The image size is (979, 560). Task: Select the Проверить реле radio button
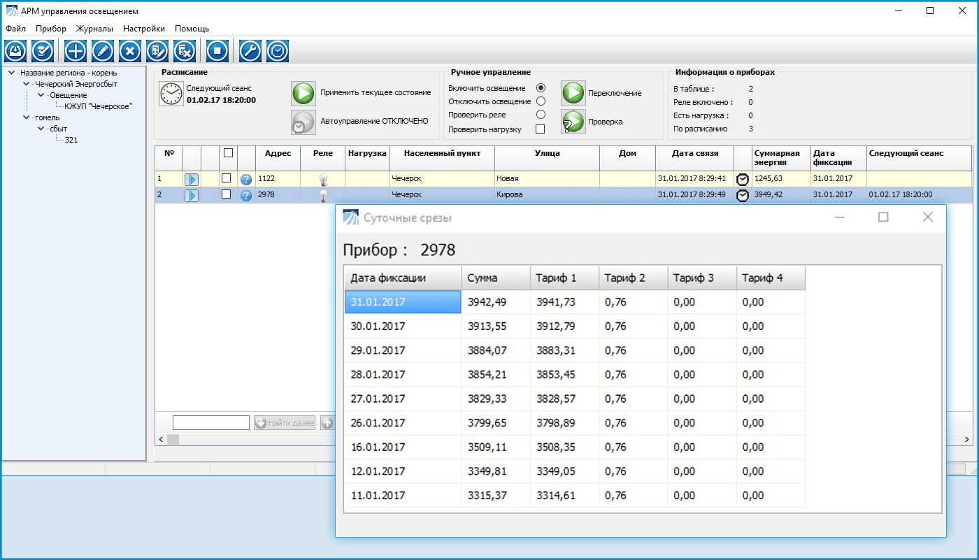(541, 115)
